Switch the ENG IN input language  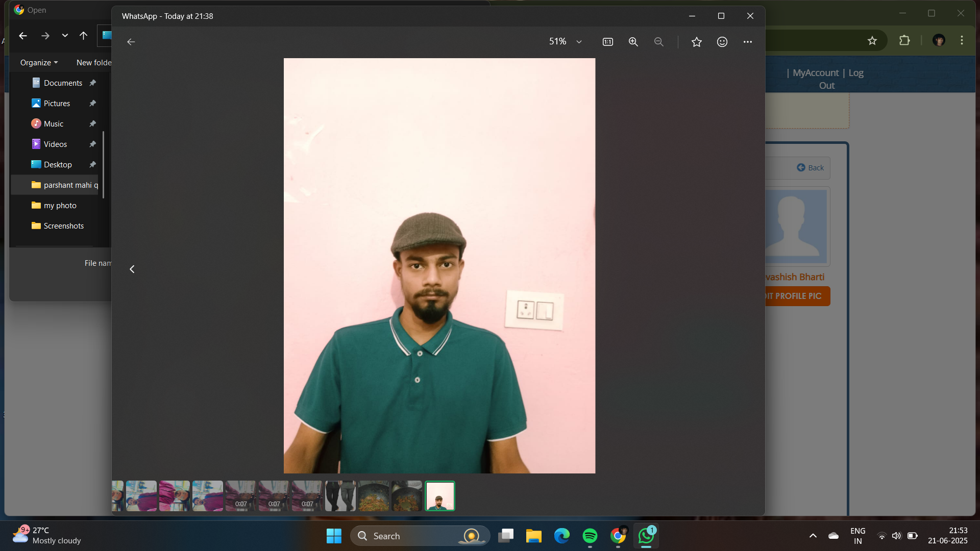click(858, 536)
